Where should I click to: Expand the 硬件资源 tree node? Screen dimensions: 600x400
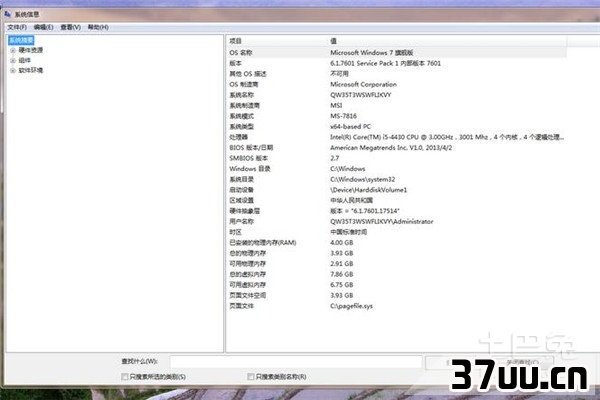13,51
